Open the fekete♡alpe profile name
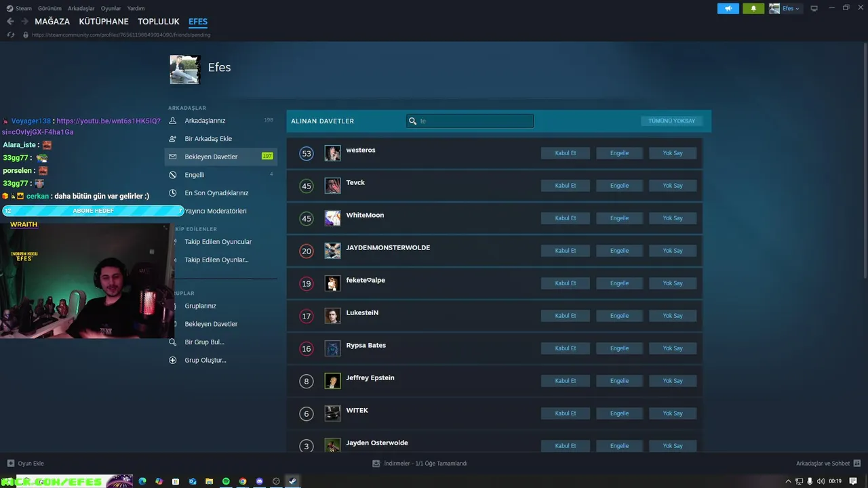This screenshot has width=868, height=488. [366, 280]
